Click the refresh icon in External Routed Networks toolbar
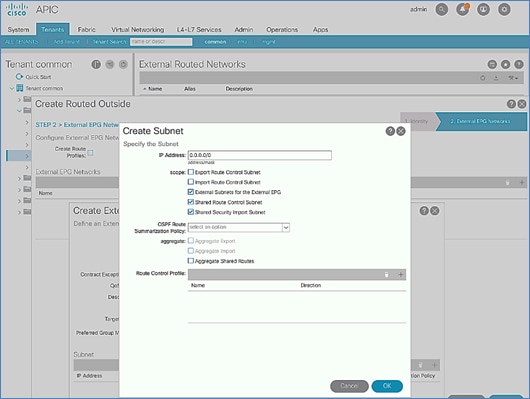The image size is (530, 399). pos(483,78)
